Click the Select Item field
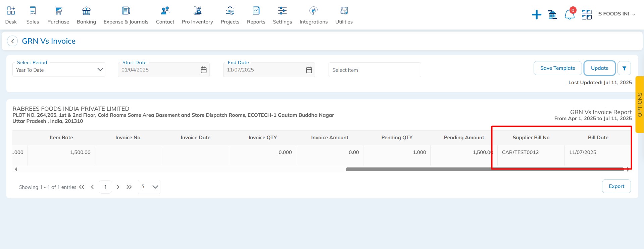This screenshot has height=249, width=644. [x=375, y=70]
